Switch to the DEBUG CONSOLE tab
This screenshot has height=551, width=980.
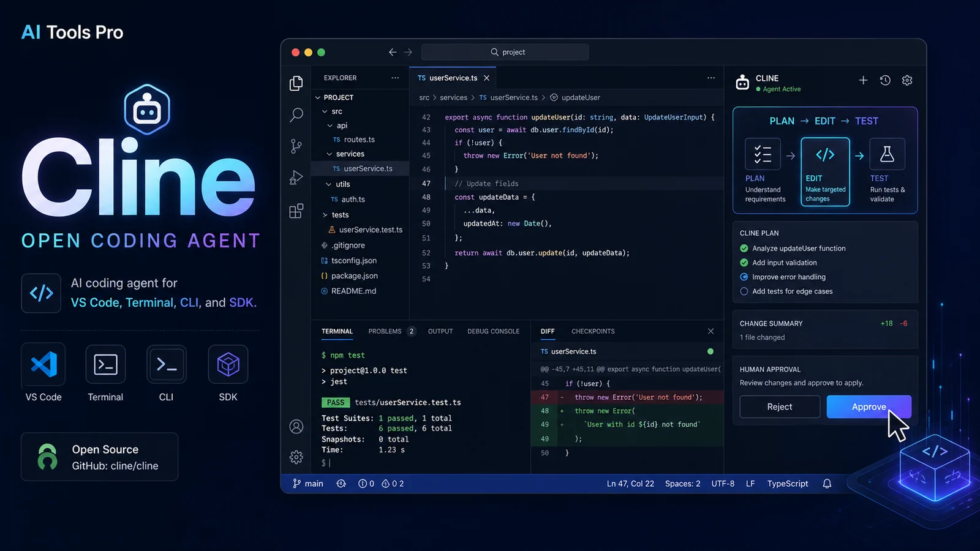(494, 331)
